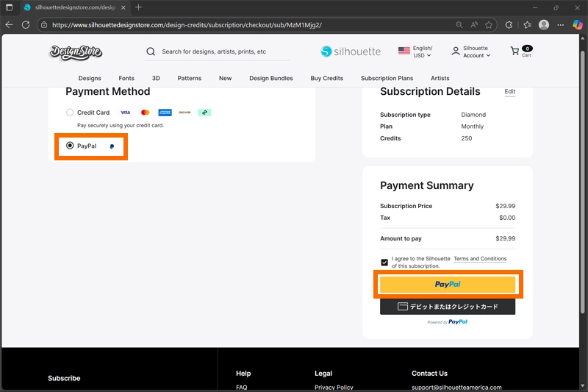This screenshot has width=588, height=392.
Task: Edit the subscription details
Action: (509, 92)
